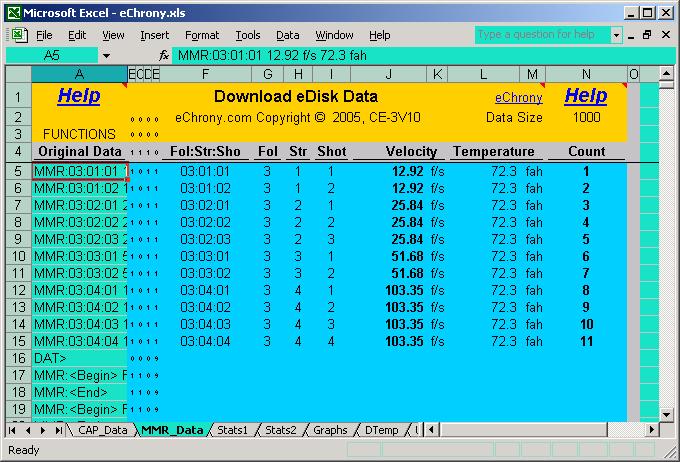Click the Select All corner button
The height and width of the screenshot is (462, 680).
point(18,74)
